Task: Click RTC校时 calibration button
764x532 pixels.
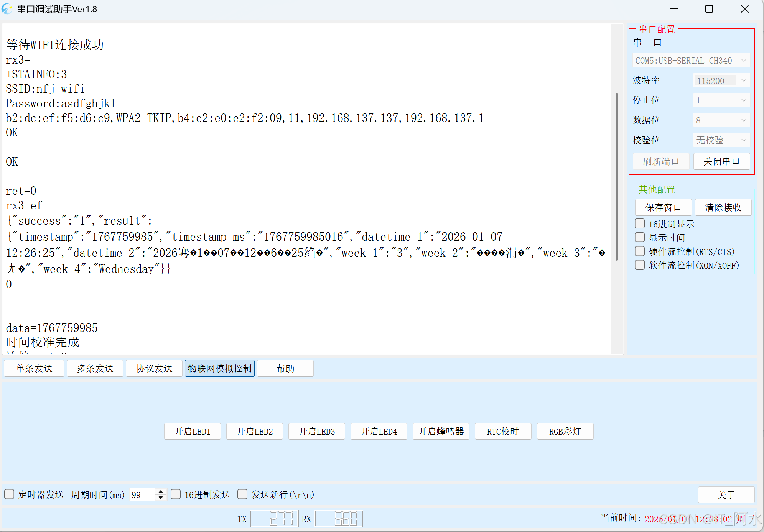Action: [x=502, y=431]
